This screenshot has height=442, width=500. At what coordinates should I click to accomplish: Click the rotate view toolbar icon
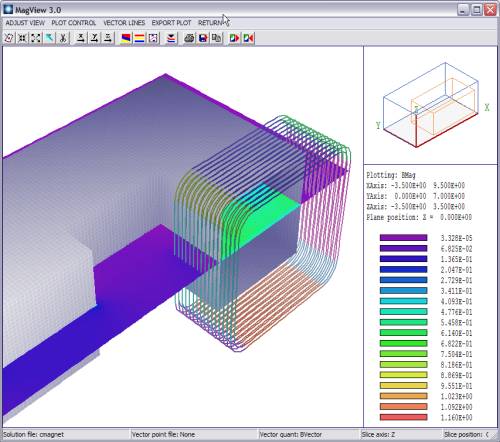[x=9, y=38]
